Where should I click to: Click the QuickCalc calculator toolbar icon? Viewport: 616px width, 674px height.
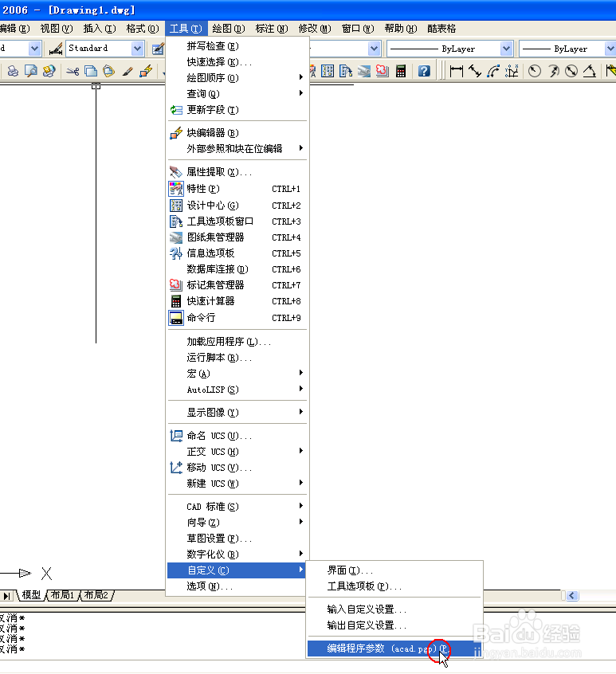401,71
